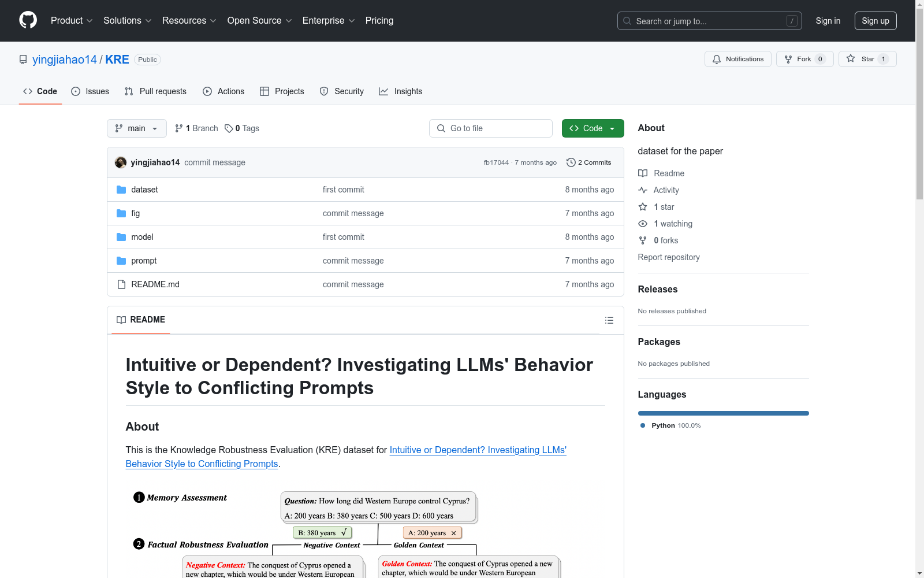
Task: Open the Packages heading link
Action: pyautogui.click(x=659, y=342)
